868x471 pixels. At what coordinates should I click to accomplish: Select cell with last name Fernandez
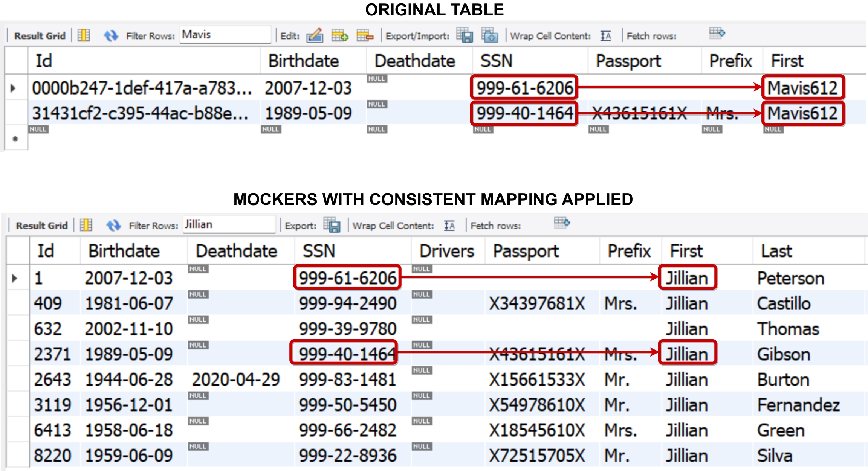[x=798, y=405]
